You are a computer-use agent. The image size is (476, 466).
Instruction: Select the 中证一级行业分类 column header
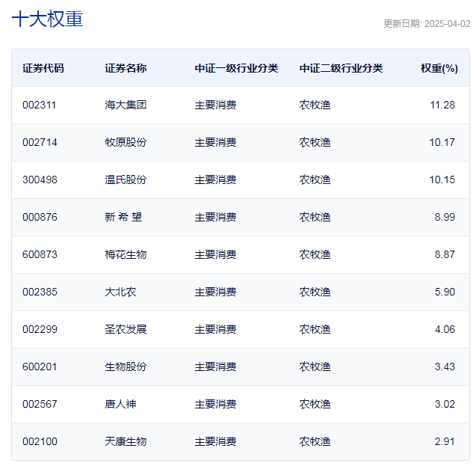click(x=236, y=68)
